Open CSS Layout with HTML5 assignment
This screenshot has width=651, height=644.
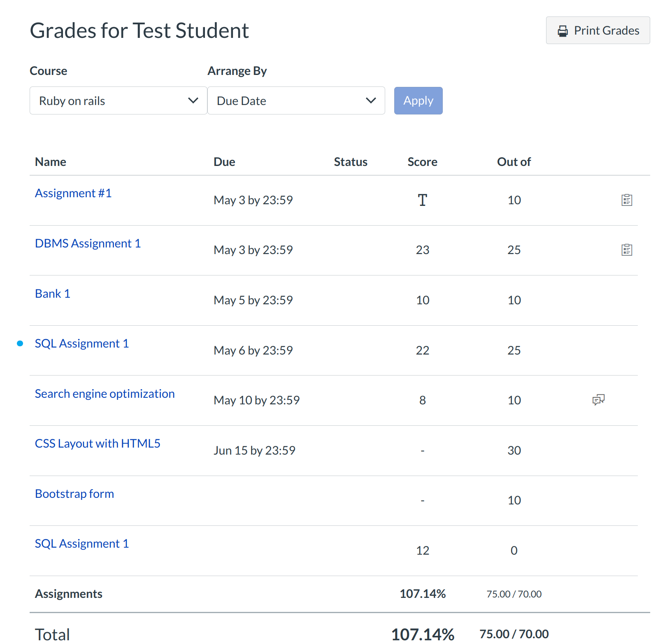click(98, 443)
